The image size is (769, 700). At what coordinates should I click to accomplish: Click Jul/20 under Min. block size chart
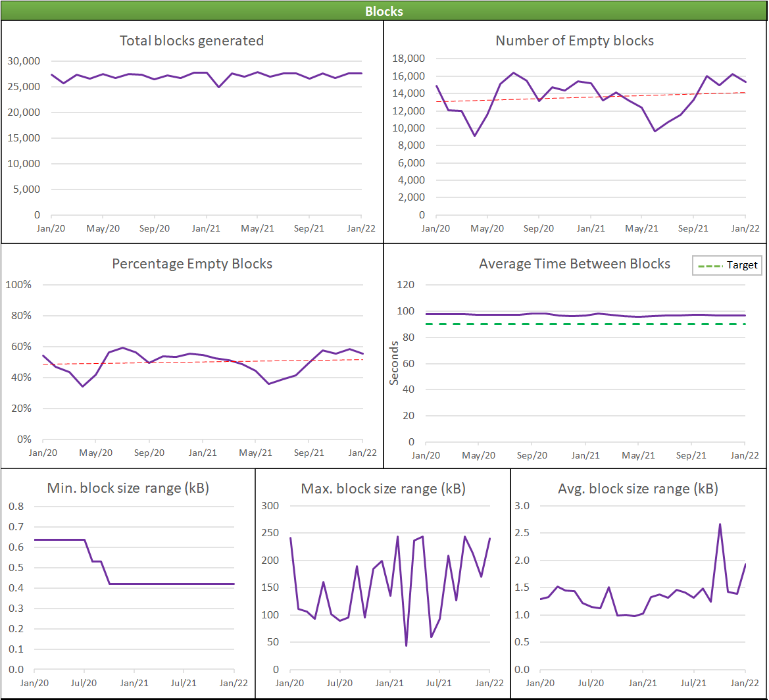[x=84, y=683]
